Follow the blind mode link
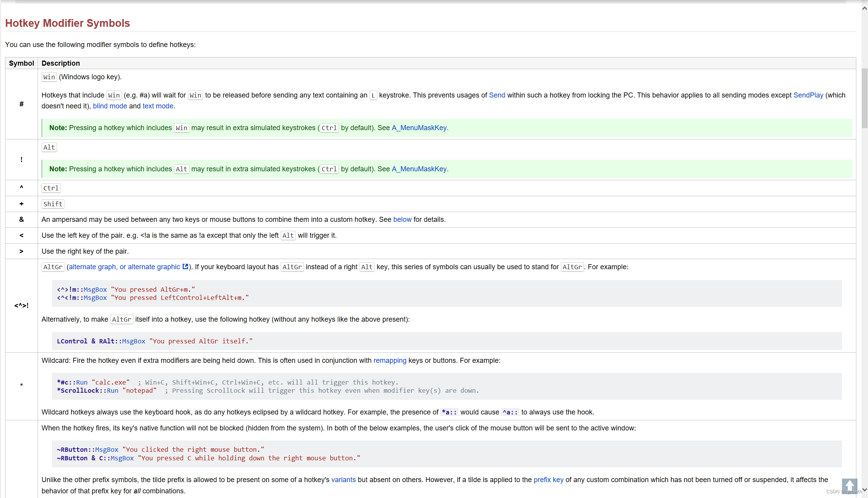This screenshot has height=498, width=868. coord(110,106)
